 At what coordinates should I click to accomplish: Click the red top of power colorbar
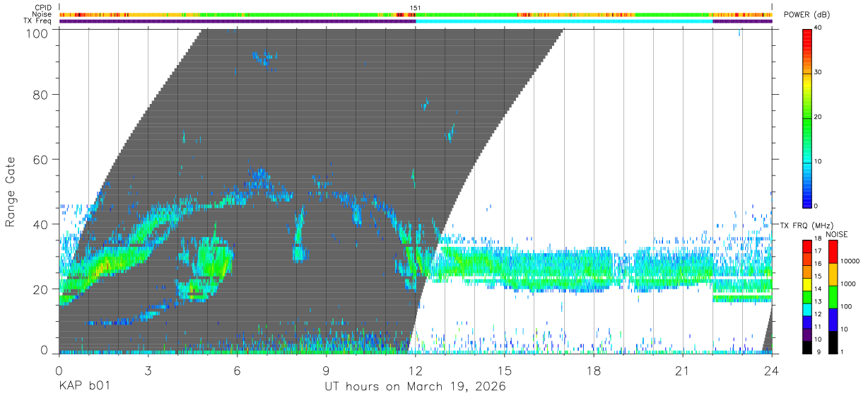pyautogui.click(x=807, y=34)
